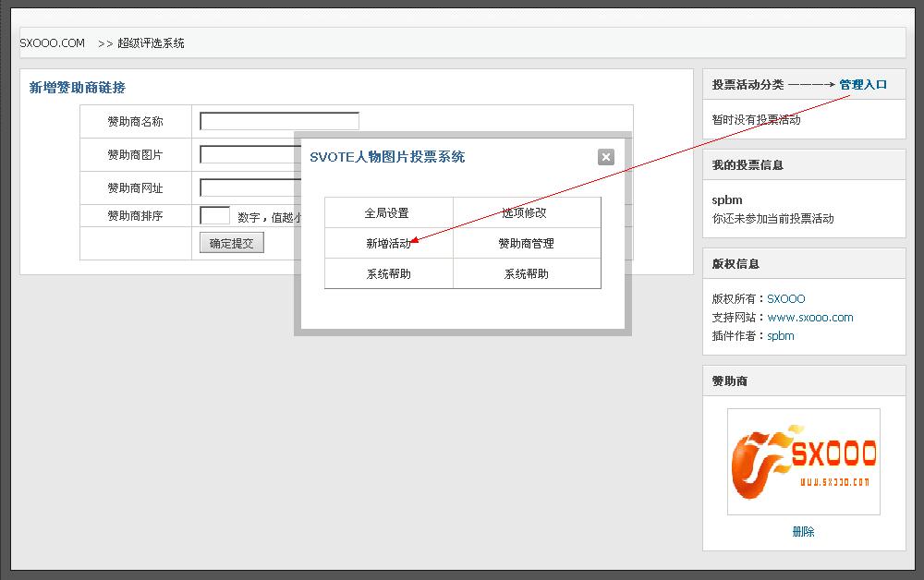Open the spbm plugin author link
Viewport: 924px width, 580px height.
click(x=779, y=335)
